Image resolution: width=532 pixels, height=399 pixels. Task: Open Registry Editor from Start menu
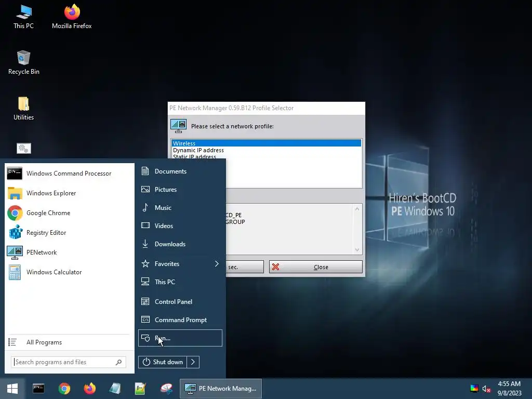[x=69, y=232]
